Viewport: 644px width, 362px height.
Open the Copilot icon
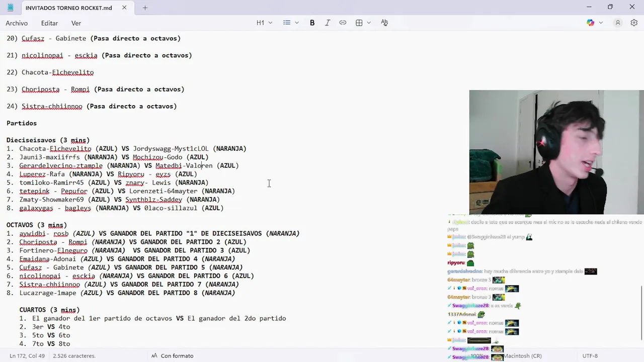[x=590, y=23]
